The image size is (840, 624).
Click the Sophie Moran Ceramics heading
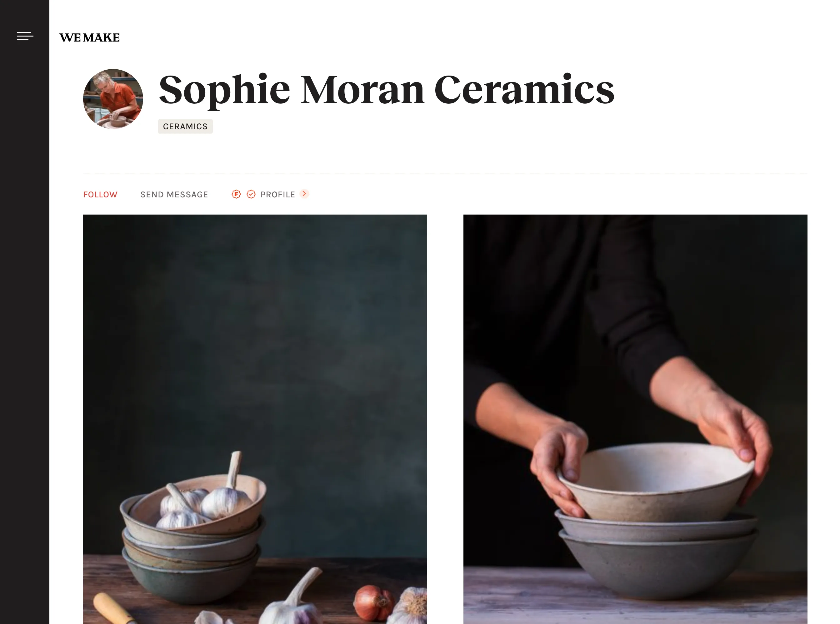point(387,90)
